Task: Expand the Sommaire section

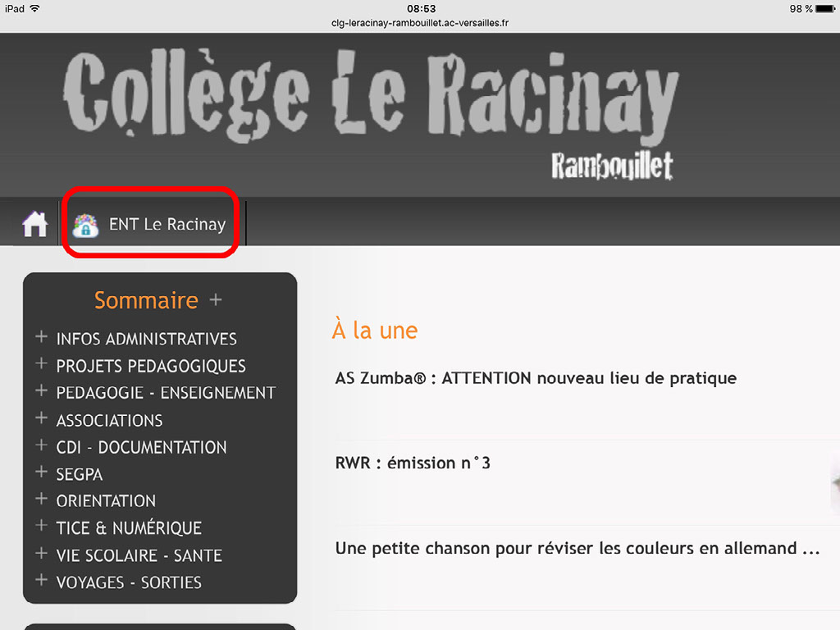Action: point(215,300)
